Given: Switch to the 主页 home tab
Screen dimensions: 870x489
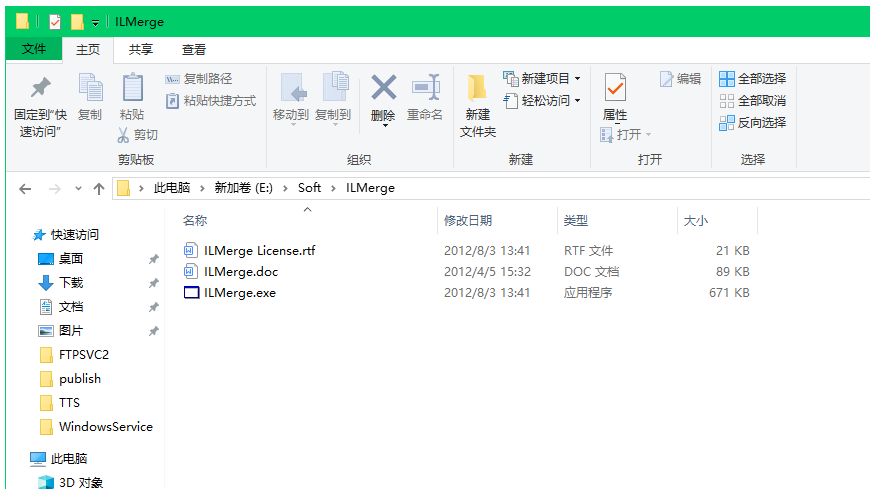Looking at the screenshot, I should (88, 50).
